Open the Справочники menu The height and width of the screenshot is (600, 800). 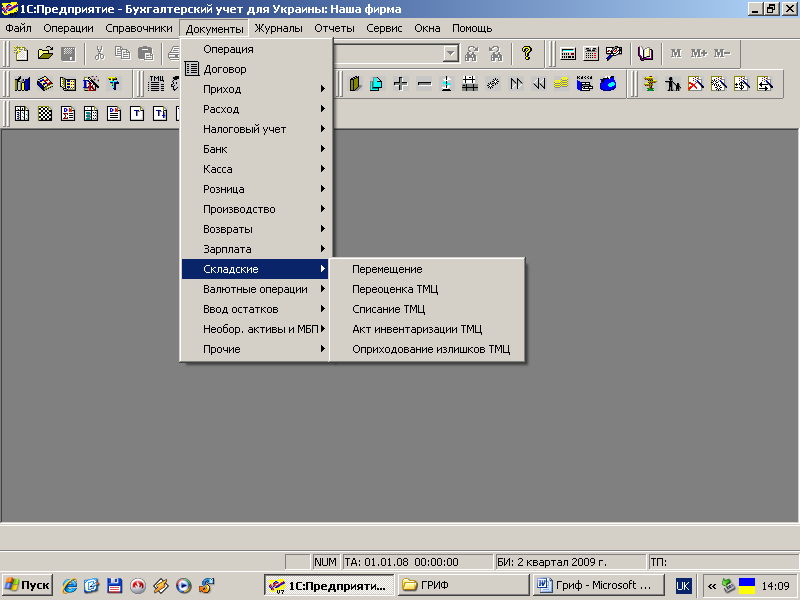point(139,28)
